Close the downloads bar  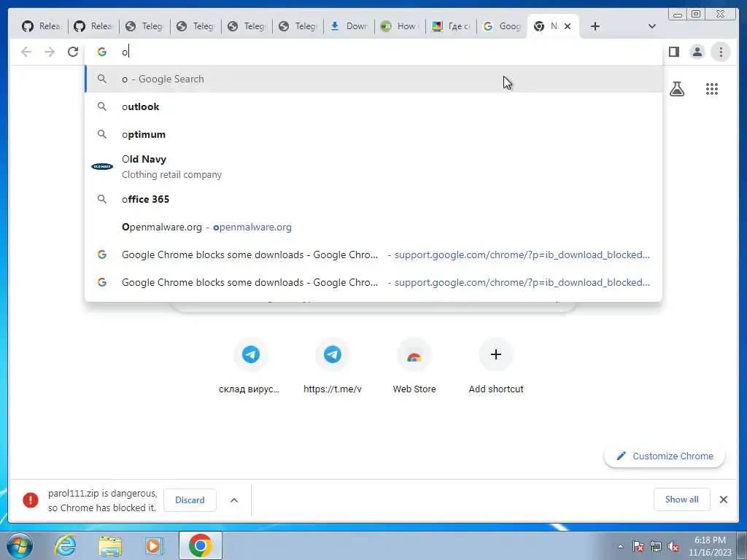(723, 499)
